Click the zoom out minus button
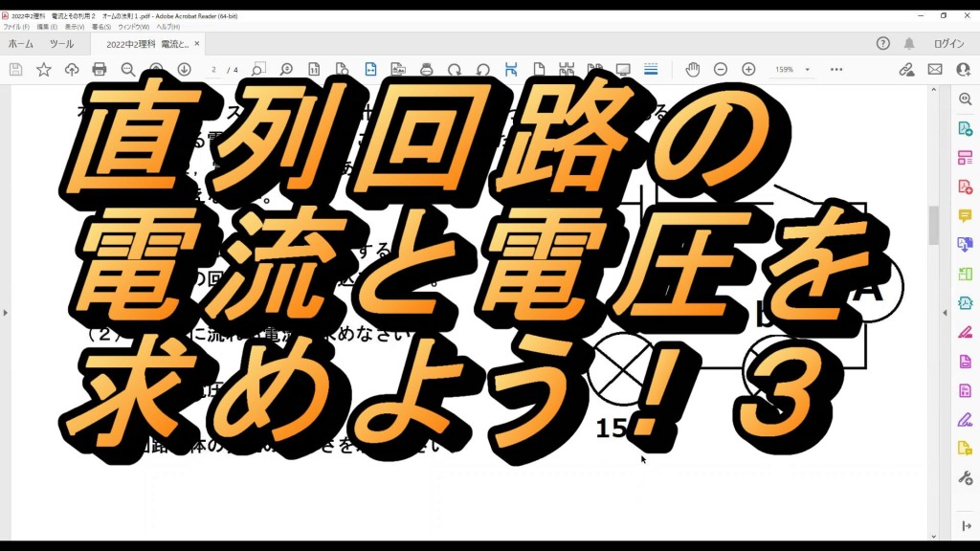 click(x=721, y=70)
